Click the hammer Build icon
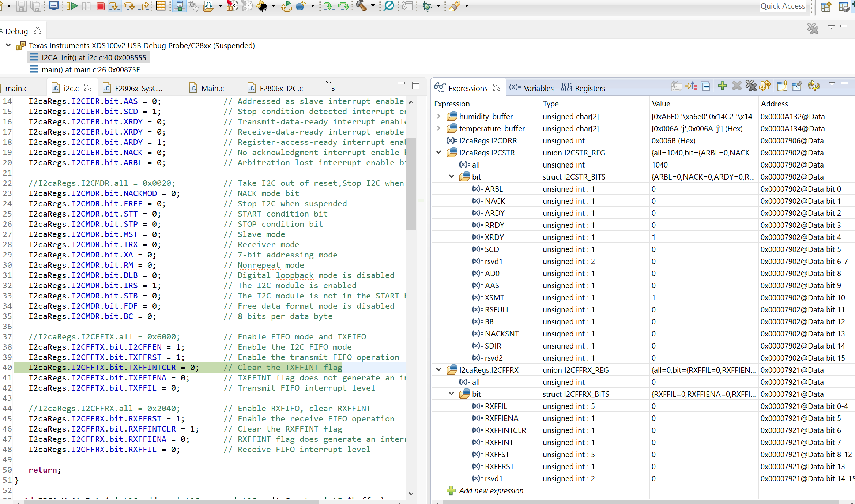Screen dimensions: 855x504 (x=361, y=6)
